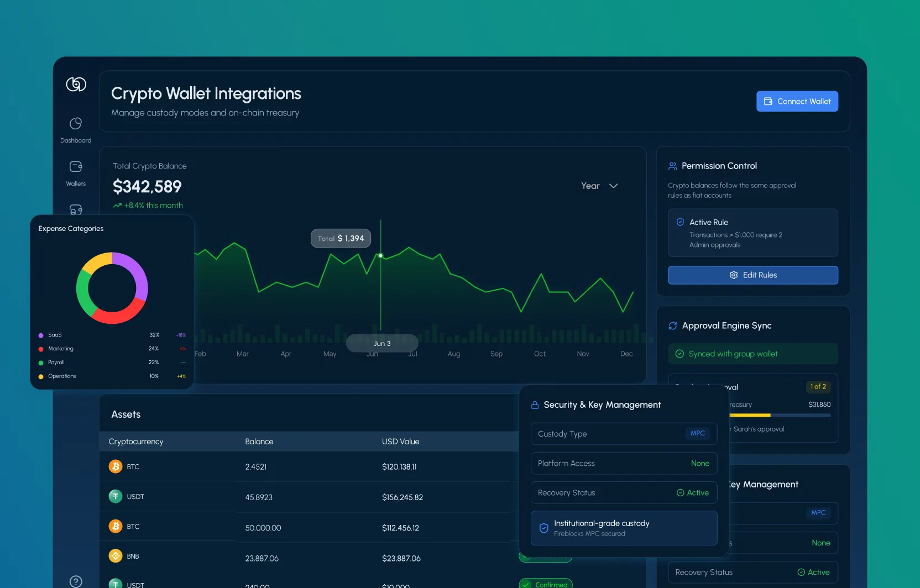Click the gear icon in Edit Rules
Viewport: 920px width, 588px height.
coord(734,275)
